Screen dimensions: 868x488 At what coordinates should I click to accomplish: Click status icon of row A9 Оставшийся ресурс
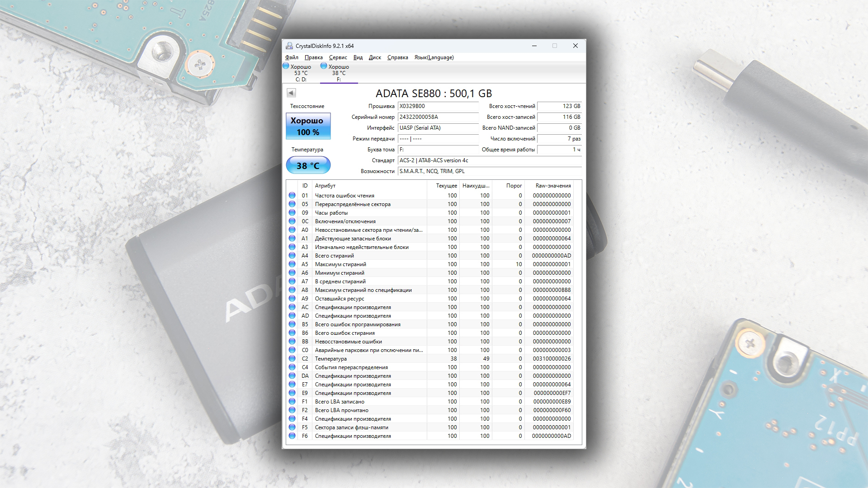tap(292, 299)
